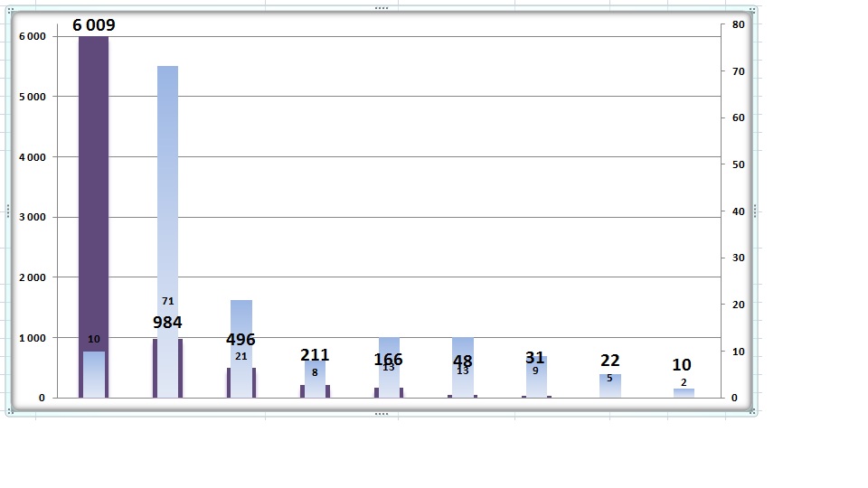Click the left middle chart resize handle

[x=8, y=211]
